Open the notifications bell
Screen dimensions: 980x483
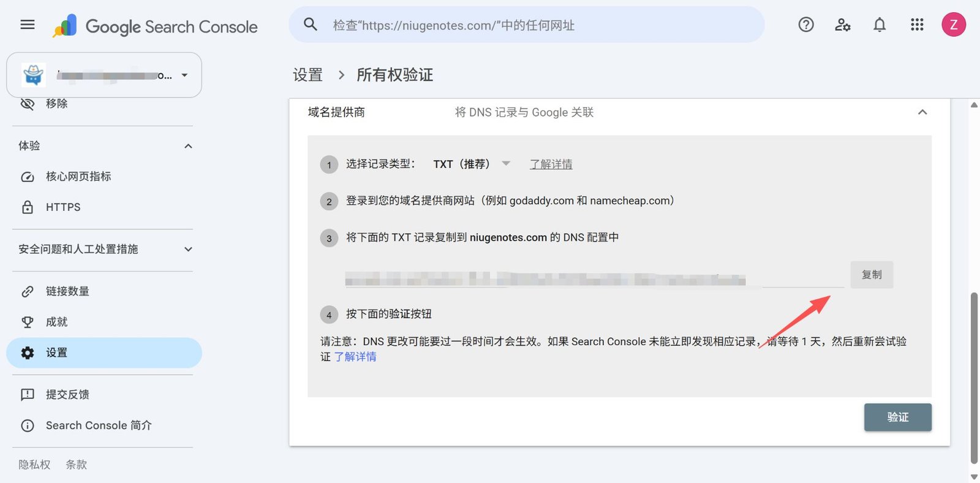pos(880,25)
